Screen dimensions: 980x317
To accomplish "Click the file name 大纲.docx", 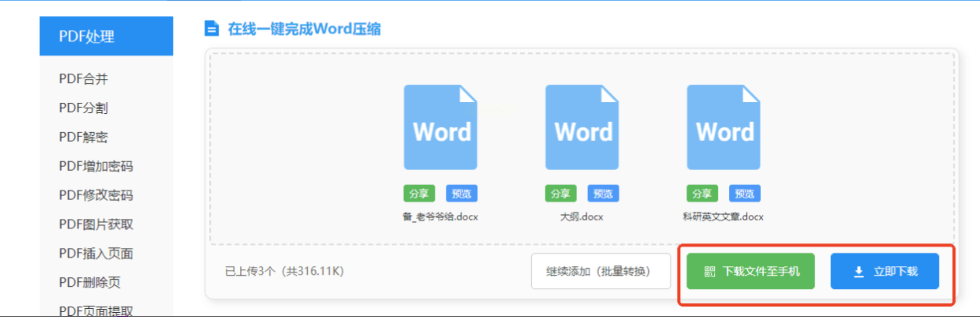I will (x=582, y=217).
